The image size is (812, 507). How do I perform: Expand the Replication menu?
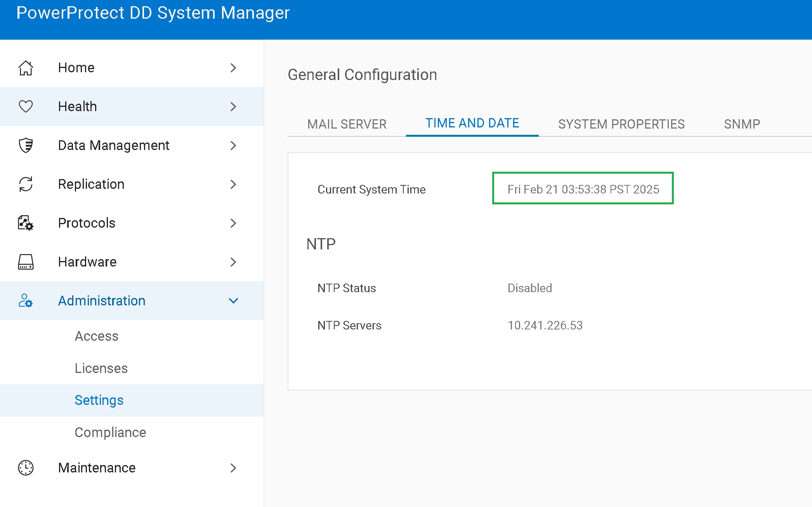point(233,184)
